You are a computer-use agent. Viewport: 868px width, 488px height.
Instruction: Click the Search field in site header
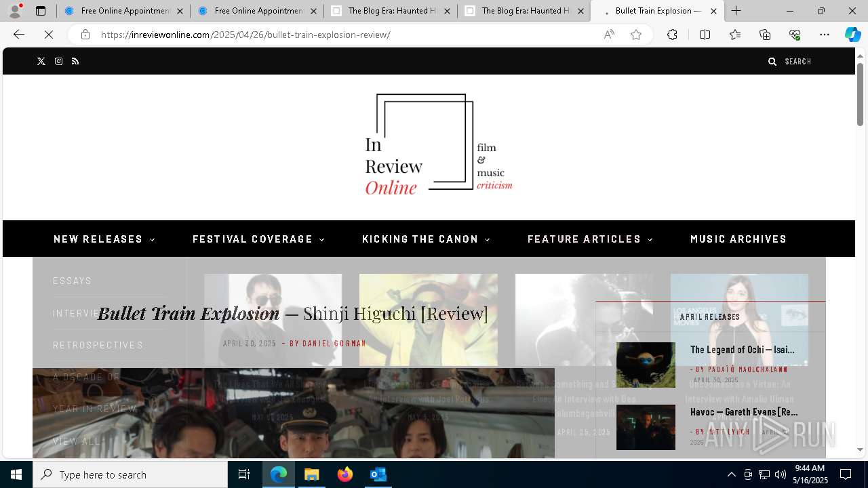(797, 62)
